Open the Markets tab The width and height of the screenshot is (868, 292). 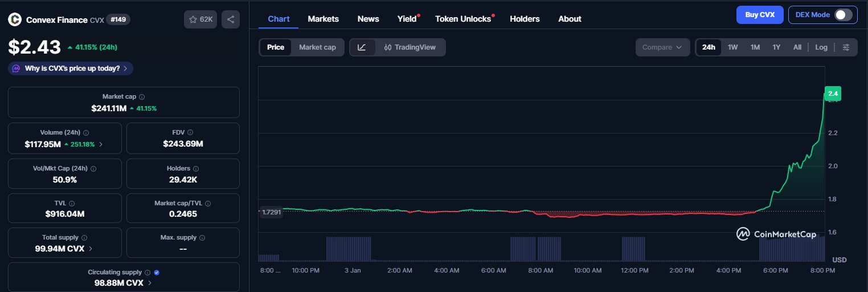tap(323, 19)
